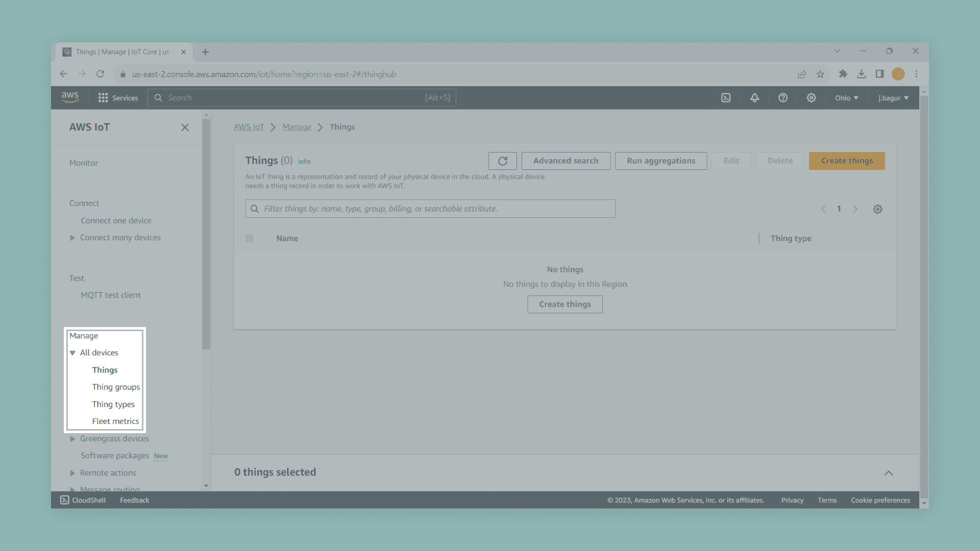
Task: Open browser downloads icon
Action: tap(862, 74)
